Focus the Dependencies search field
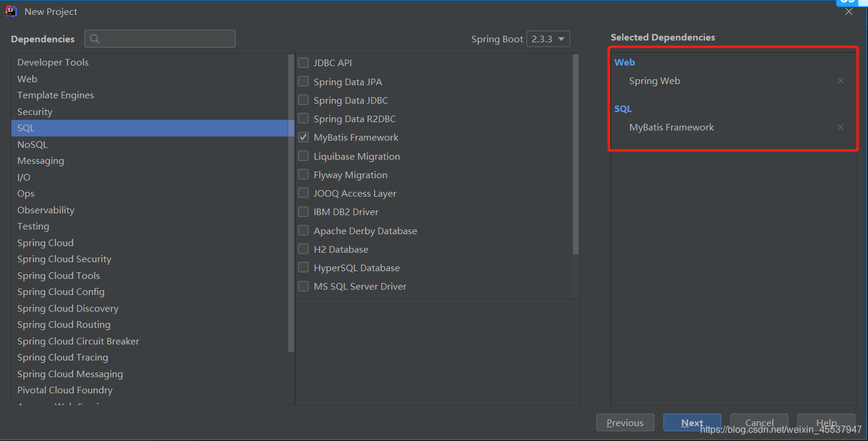The height and width of the screenshot is (441, 868). point(160,39)
